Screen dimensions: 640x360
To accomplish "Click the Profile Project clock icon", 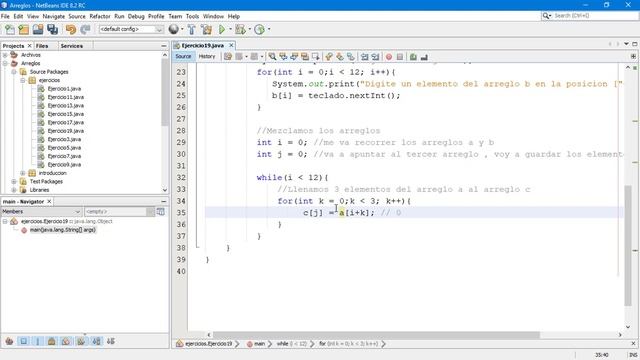I will 259,29.
